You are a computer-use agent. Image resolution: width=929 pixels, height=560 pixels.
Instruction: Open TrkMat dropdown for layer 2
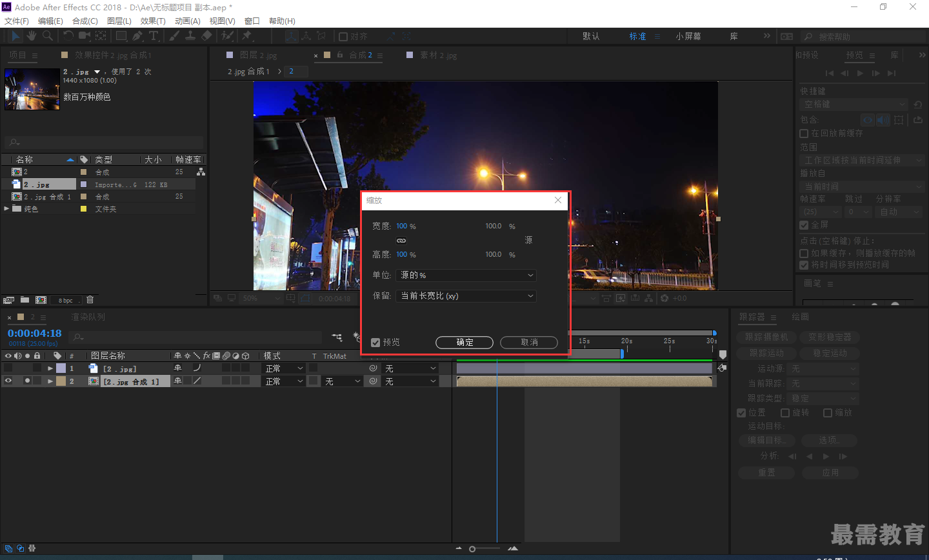point(343,381)
